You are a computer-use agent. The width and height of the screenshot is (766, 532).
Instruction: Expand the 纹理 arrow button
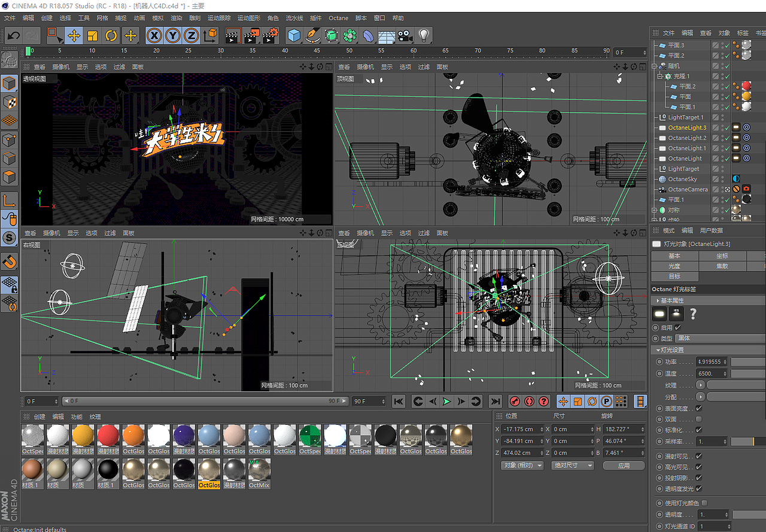701,385
